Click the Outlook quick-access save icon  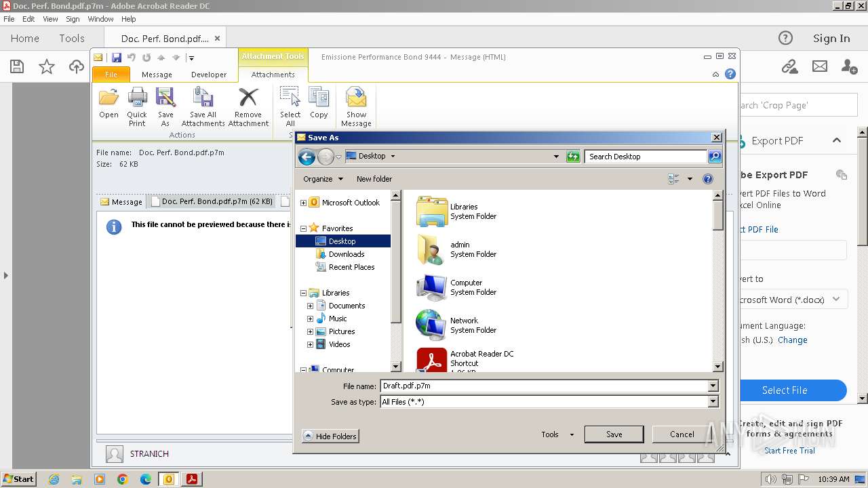[x=117, y=58]
